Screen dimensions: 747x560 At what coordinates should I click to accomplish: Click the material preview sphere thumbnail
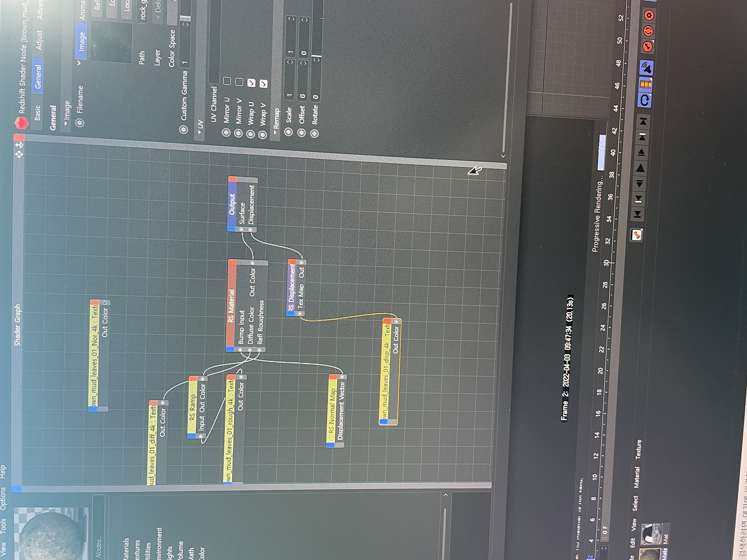[51, 534]
